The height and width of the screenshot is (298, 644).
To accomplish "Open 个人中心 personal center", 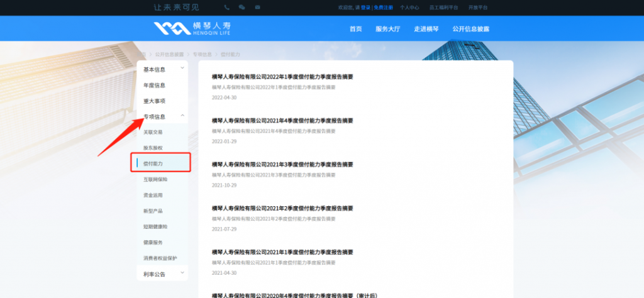I will point(410,8).
